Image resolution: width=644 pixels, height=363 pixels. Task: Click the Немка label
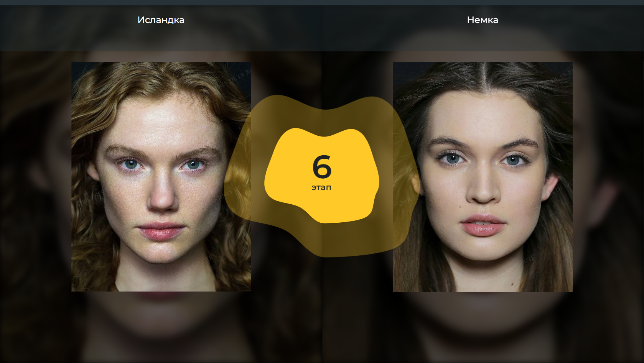pyautogui.click(x=483, y=20)
